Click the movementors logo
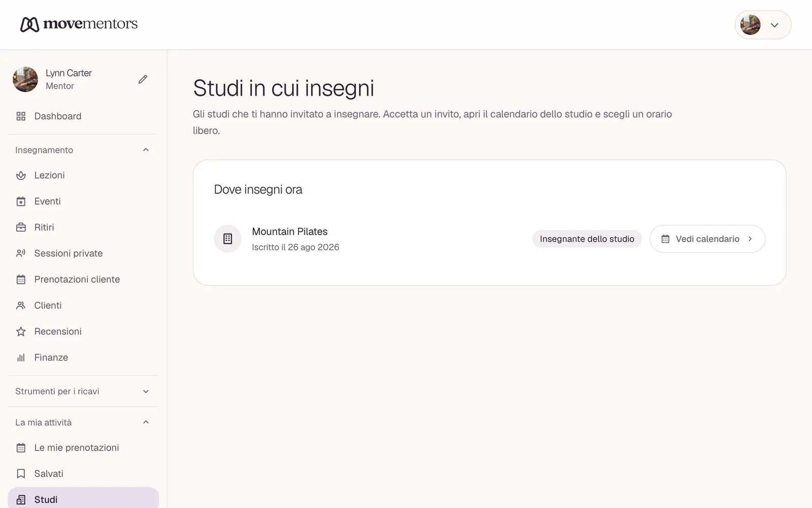 pos(79,24)
